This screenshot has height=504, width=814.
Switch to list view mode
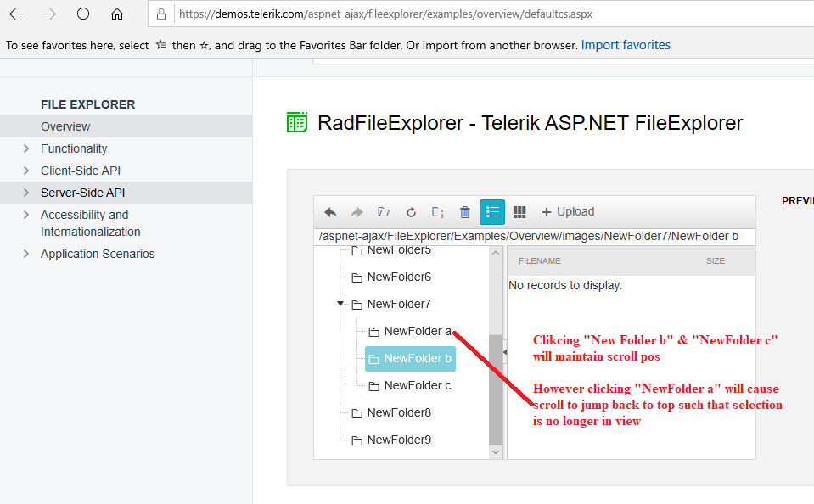pyautogui.click(x=492, y=212)
